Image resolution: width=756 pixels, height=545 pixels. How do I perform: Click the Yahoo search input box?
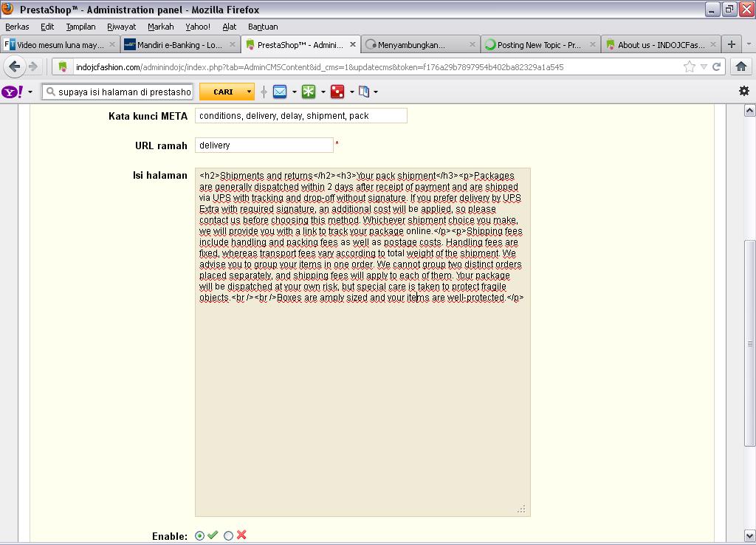(x=117, y=92)
